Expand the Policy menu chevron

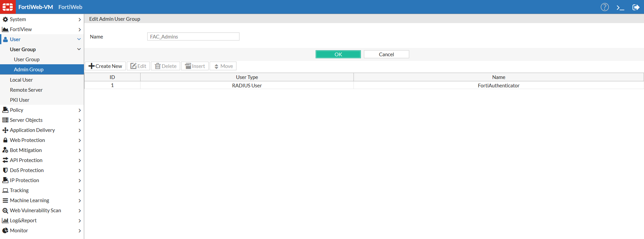click(79, 110)
